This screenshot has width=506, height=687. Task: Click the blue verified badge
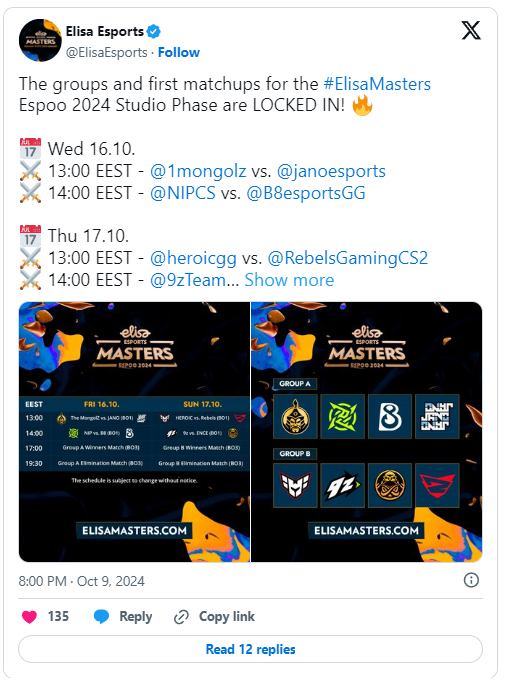pyautogui.click(x=154, y=32)
